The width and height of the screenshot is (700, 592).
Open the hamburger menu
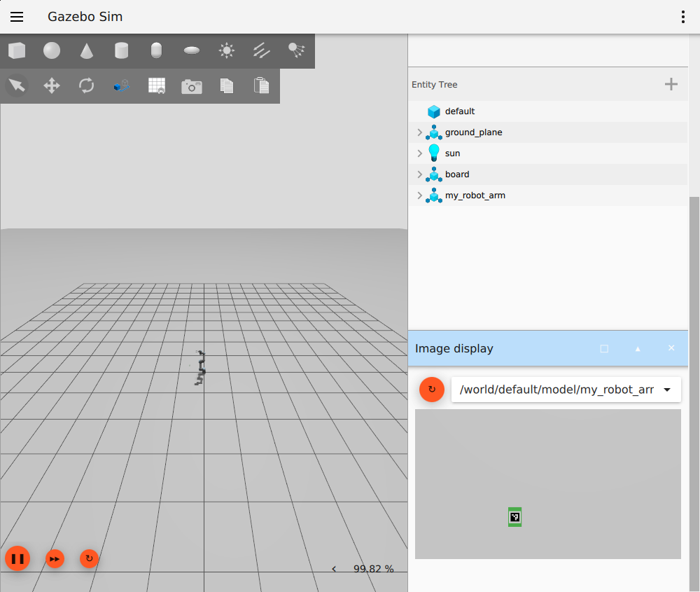click(x=17, y=17)
